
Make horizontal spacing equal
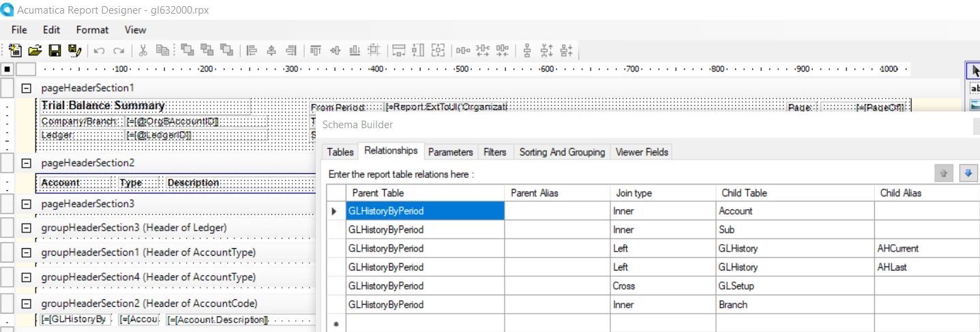pyautogui.click(x=464, y=50)
